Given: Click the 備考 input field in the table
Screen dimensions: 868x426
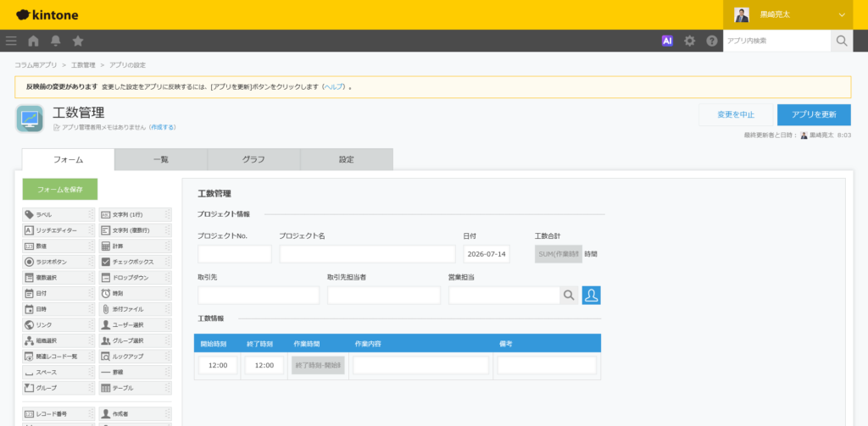Looking at the screenshot, I should (547, 366).
